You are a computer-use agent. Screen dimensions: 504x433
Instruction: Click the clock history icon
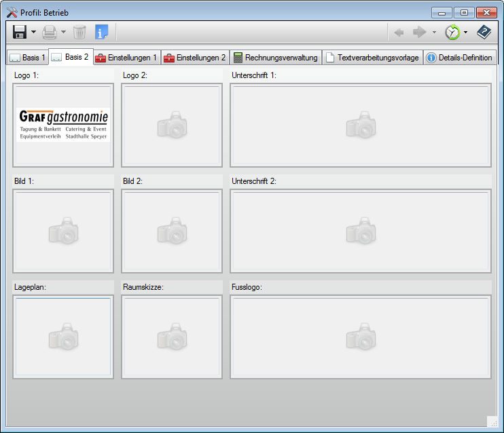[x=452, y=32]
